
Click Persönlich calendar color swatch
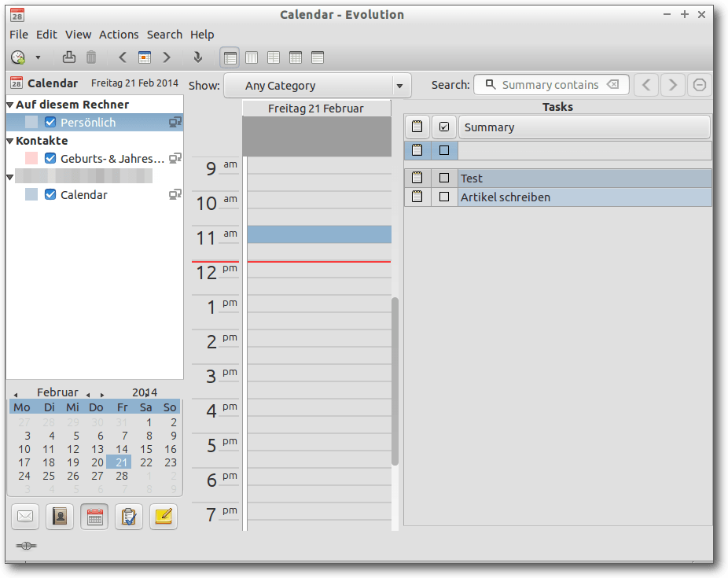[x=31, y=122]
